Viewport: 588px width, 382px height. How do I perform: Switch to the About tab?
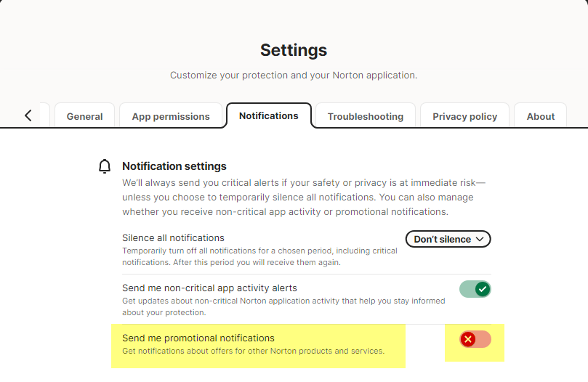point(541,116)
